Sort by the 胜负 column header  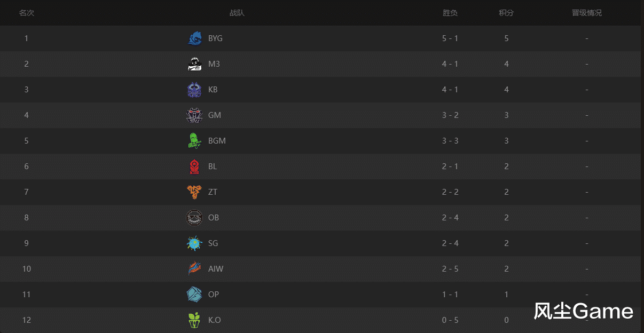450,13
